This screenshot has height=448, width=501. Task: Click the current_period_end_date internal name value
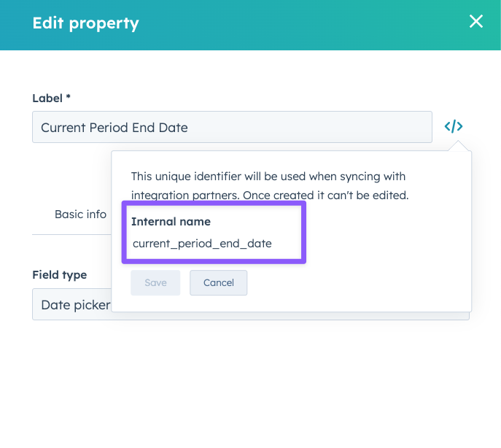pos(202,244)
